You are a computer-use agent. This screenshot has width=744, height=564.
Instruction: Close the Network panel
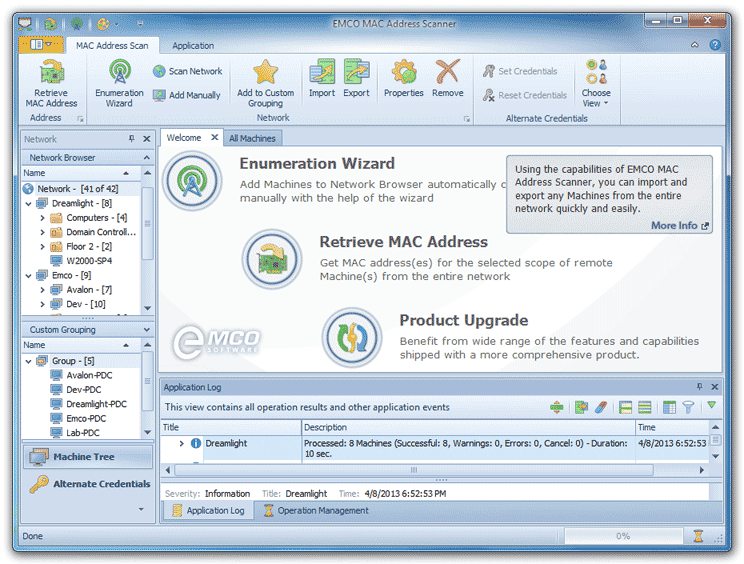pyautogui.click(x=147, y=139)
